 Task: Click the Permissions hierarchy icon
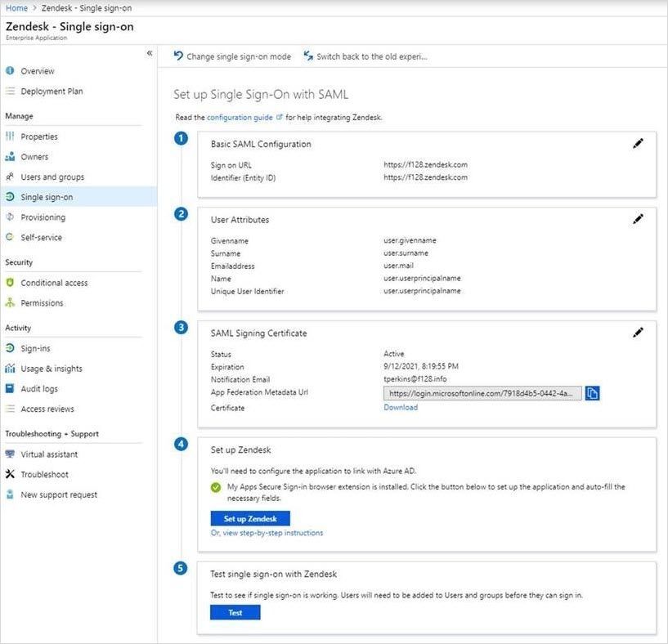[10, 302]
